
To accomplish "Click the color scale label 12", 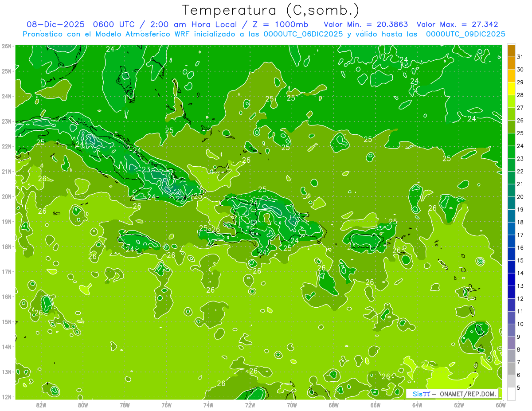I will tap(520, 298).
